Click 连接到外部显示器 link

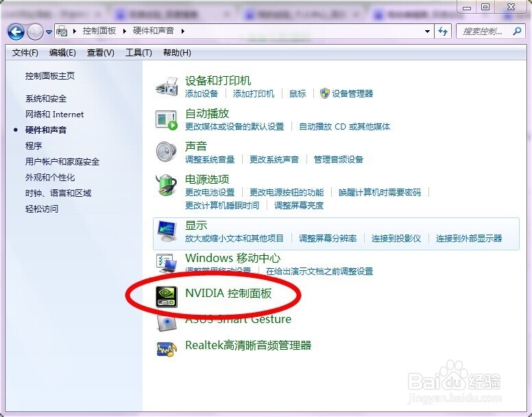point(469,238)
